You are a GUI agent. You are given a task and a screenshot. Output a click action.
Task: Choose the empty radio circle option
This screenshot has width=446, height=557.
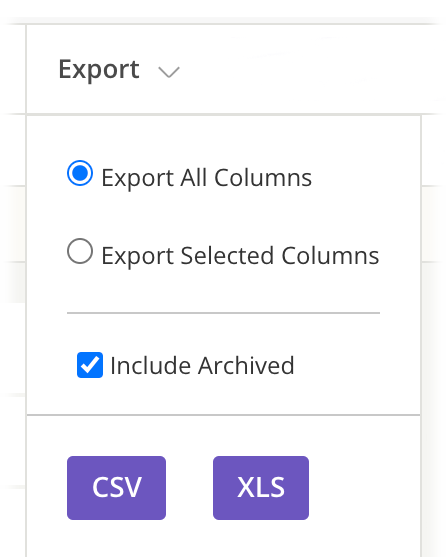pos(80,251)
